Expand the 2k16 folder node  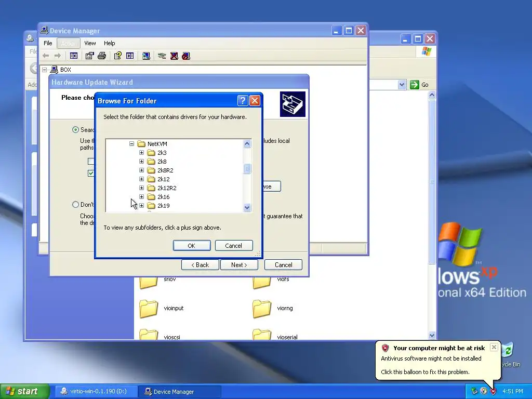pyautogui.click(x=141, y=197)
